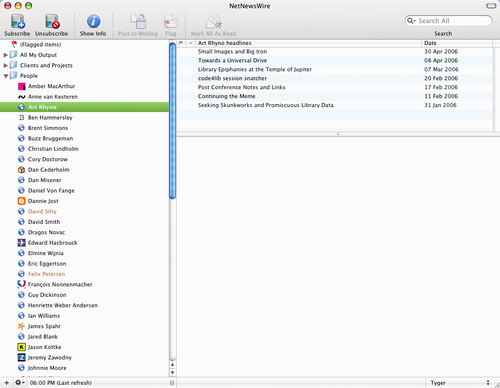This screenshot has height=388, width=500.
Task: Click the globe icon beside David Sifry
Action: pyautogui.click(x=21, y=211)
